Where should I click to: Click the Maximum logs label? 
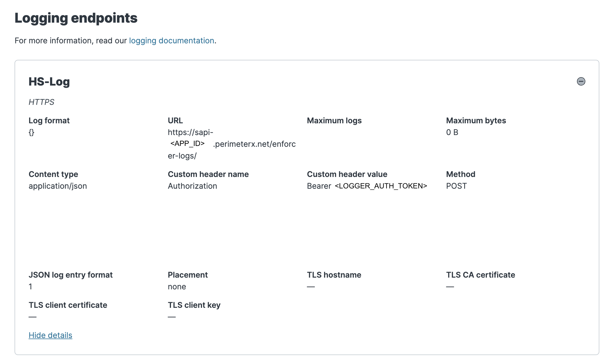(334, 120)
